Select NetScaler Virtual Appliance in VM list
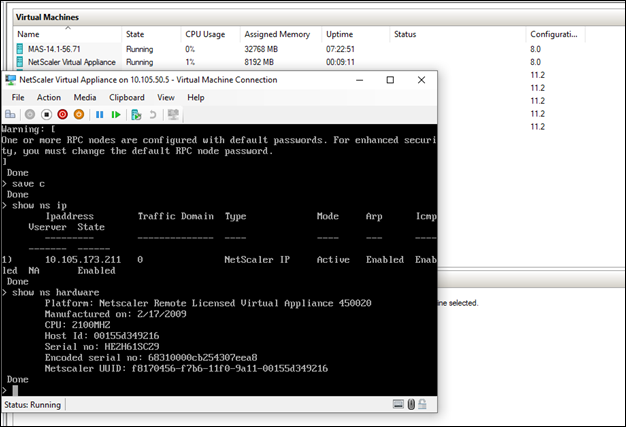The image size is (626, 427). (x=71, y=62)
